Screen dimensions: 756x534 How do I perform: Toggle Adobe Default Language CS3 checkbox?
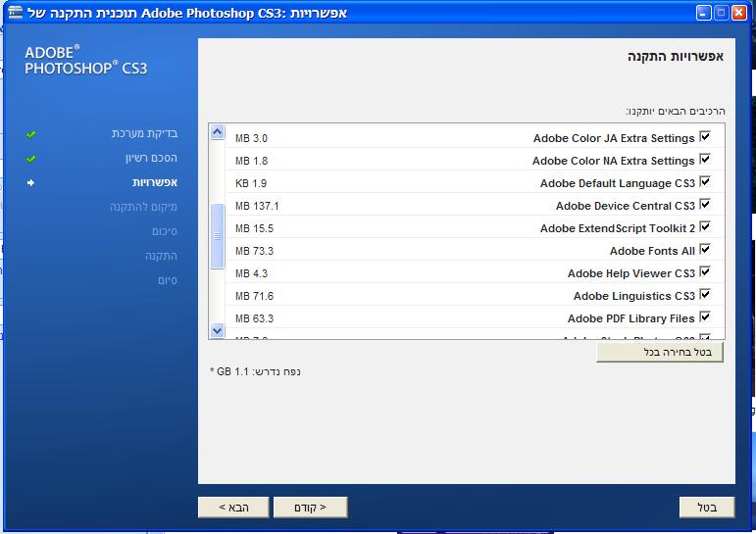705,181
